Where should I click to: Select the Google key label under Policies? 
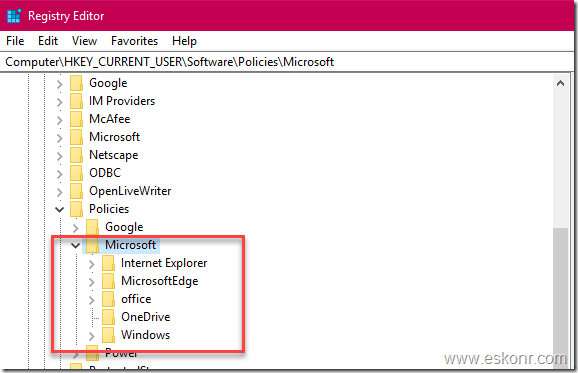pyautogui.click(x=124, y=227)
